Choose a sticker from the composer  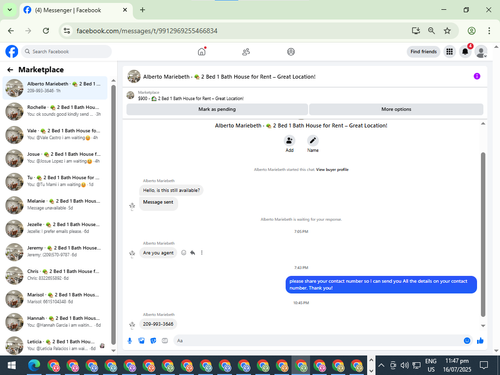coord(153,341)
